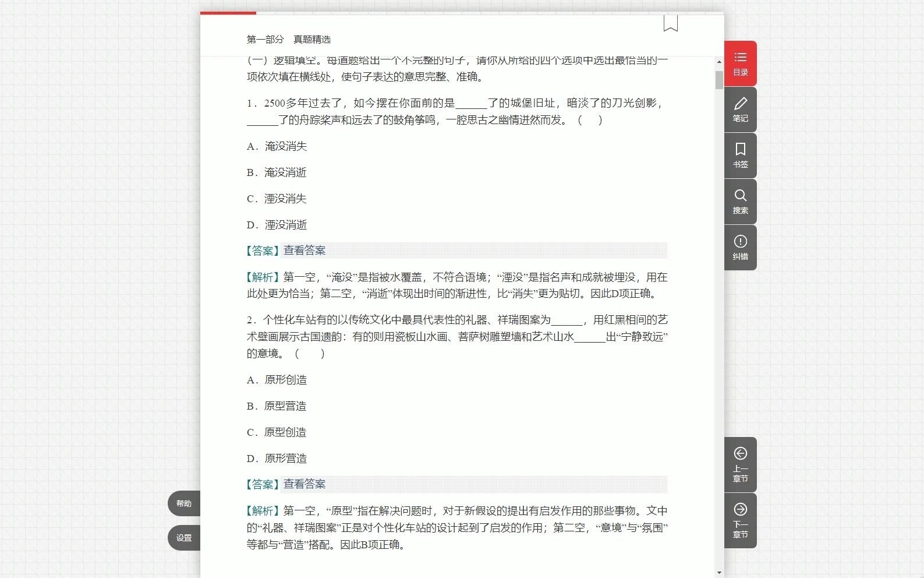Toggle the page bookmark ribbon icon
Image resolution: width=924 pixels, height=578 pixels.
tap(670, 23)
